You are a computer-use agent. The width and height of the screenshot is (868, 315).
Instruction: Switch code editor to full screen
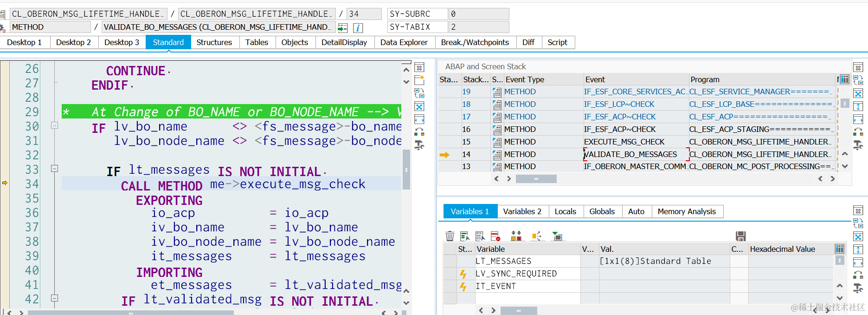[419, 106]
